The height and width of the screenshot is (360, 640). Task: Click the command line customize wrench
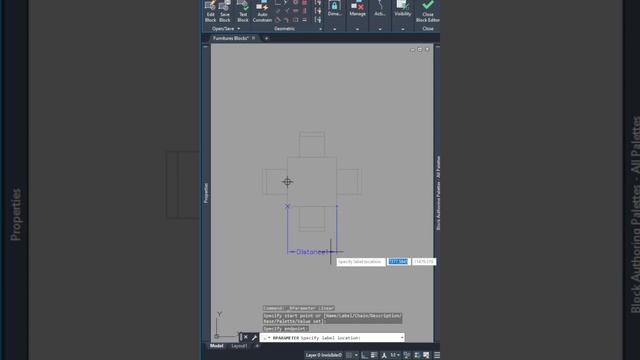pyautogui.click(x=254, y=338)
